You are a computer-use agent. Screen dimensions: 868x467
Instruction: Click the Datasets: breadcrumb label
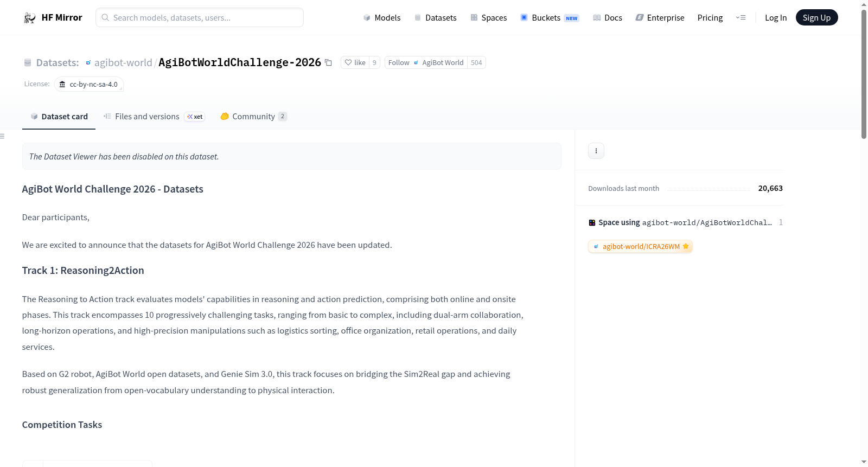58,63
